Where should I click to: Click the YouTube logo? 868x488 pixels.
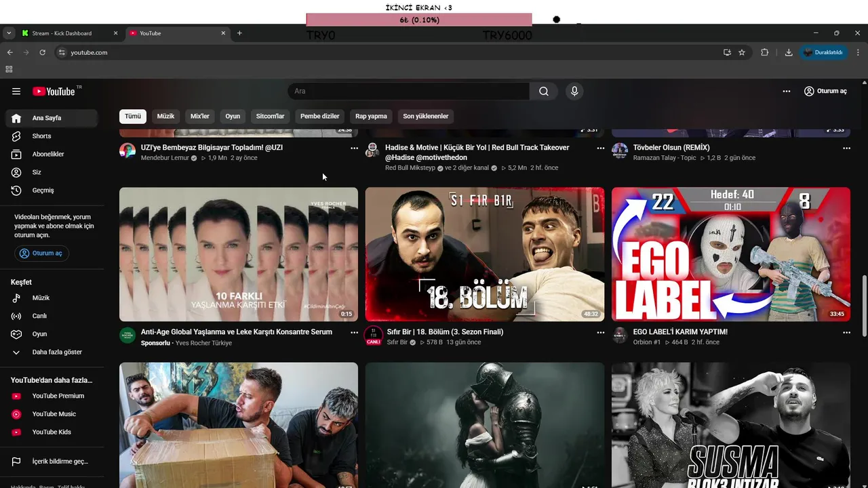pos(54,91)
